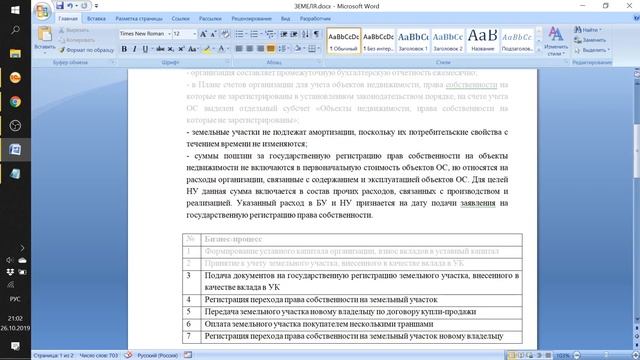This screenshot has width=640, height=360.
Task: Toggle Bold formatting
Action: [124, 49]
